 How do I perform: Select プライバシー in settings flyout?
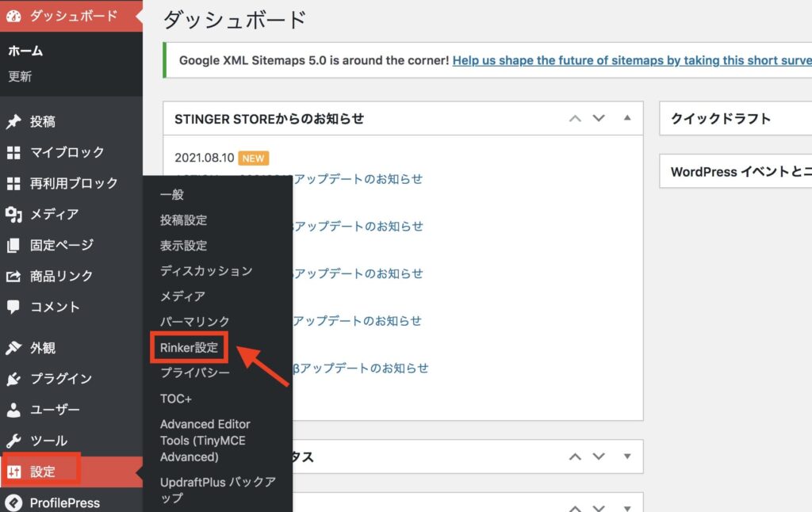[x=195, y=373]
